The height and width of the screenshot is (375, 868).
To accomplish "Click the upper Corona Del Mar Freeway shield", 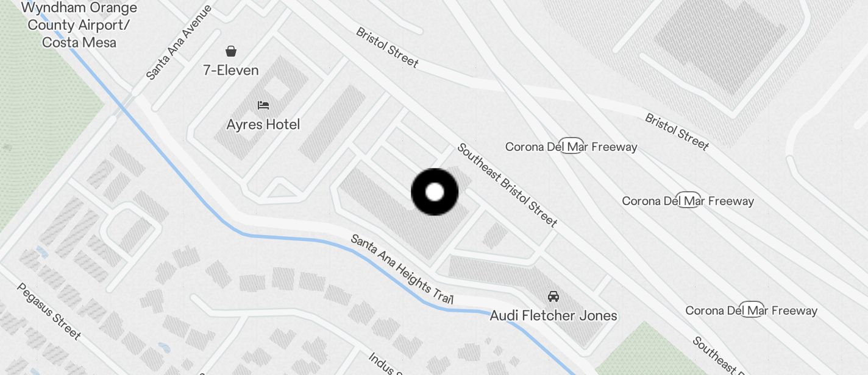I will (x=571, y=147).
